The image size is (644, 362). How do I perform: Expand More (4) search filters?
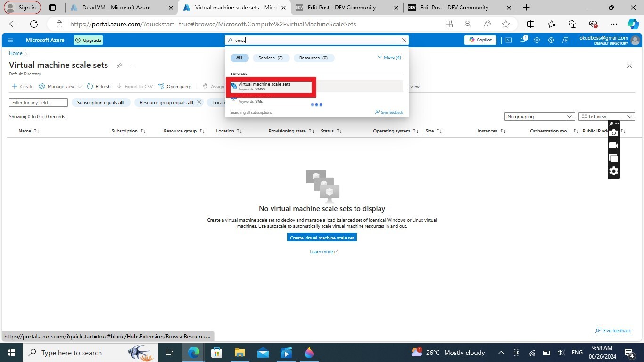[x=389, y=58]
